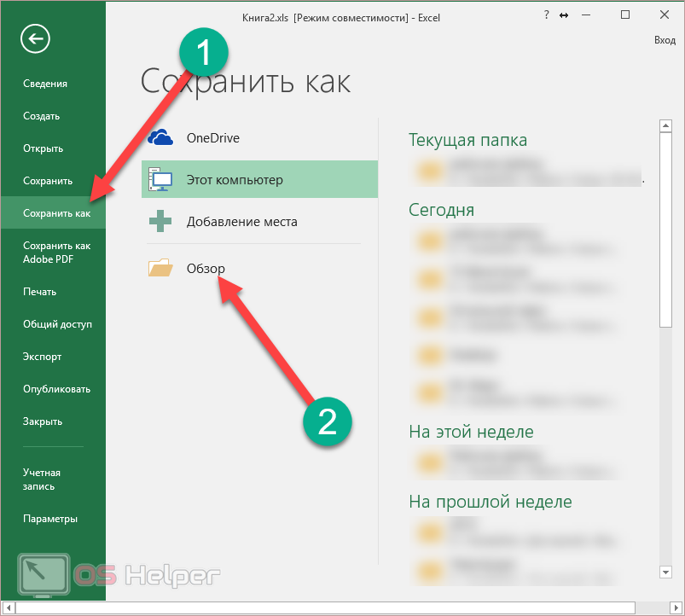Viewport: 685px width, 616px height.
Task: Maximize the Excel window
Action: click(x=625, y=15)
